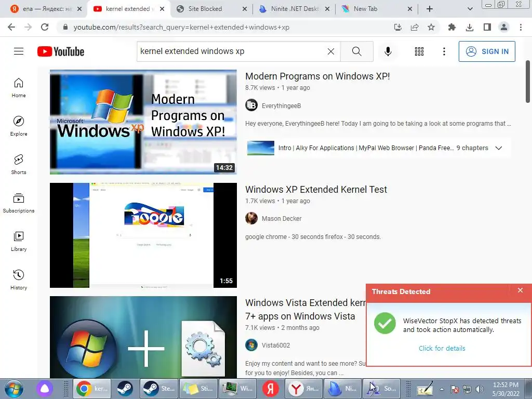This screenshot has width=532, height=399.
Task: Open Chrome downloads icon
Action: point(470,27)
